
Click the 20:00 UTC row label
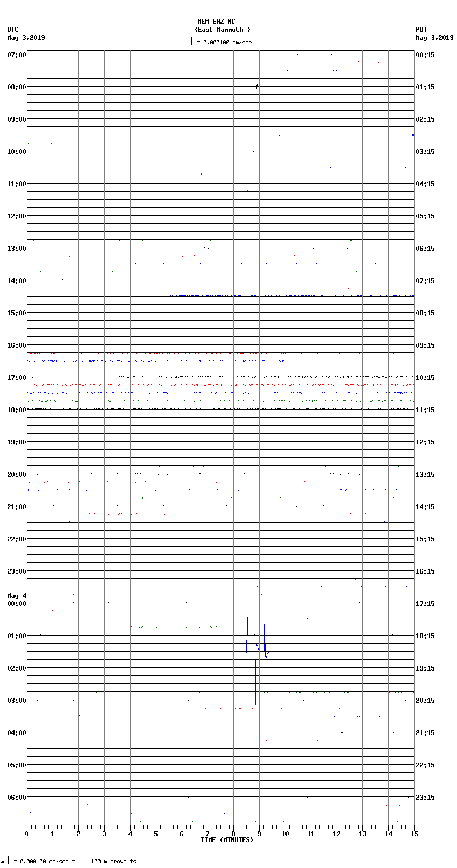17,475
